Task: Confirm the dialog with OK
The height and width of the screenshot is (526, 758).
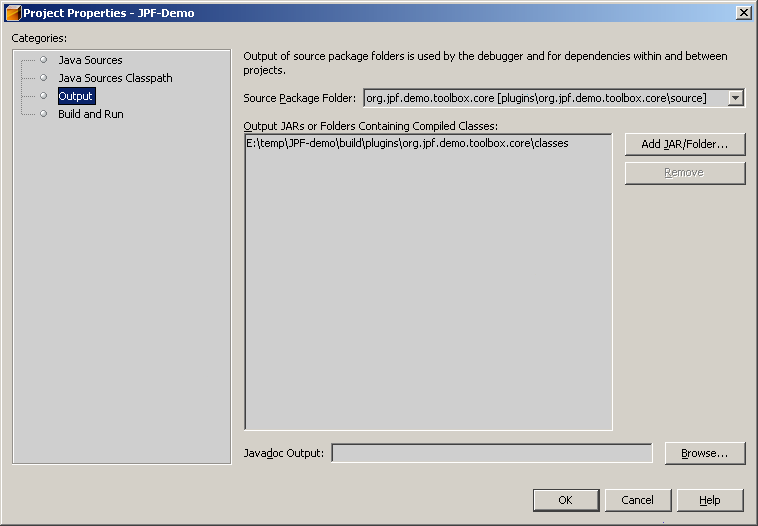Action: click(x=566, y=500)
